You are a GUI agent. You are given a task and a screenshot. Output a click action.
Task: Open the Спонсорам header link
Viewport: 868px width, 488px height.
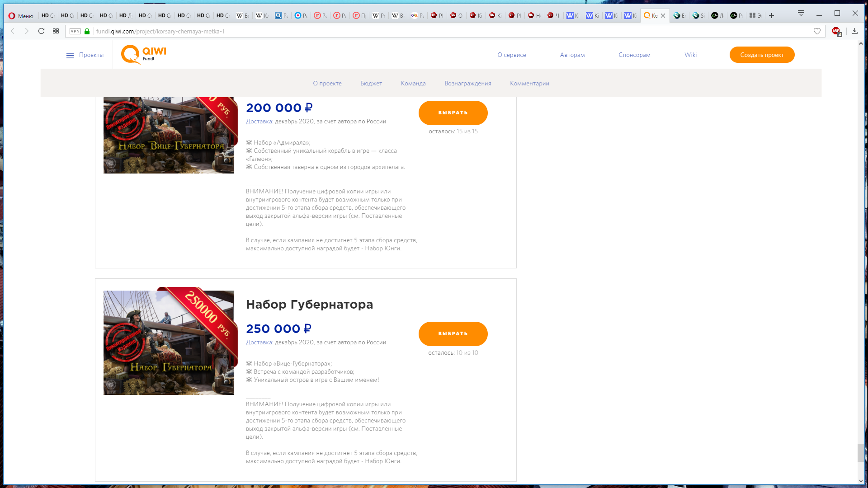click(634, 55)
